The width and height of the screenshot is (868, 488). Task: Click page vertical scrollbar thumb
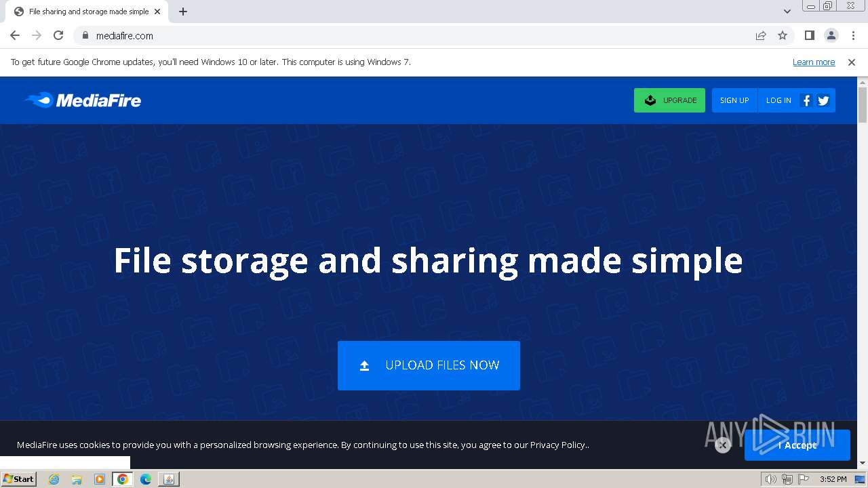click(863, 105)
